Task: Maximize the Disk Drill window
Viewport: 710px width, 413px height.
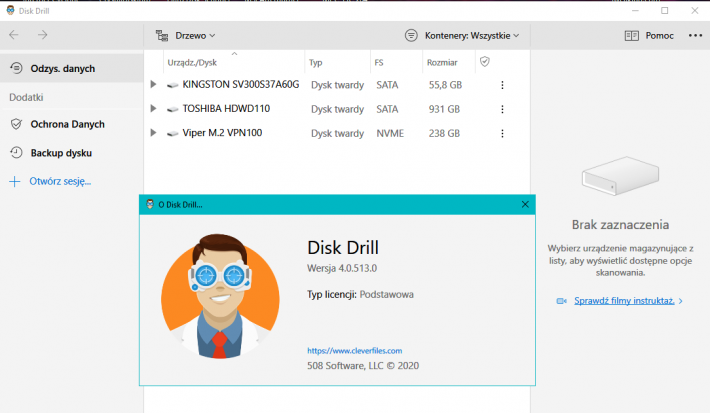Action: [664, 10]
